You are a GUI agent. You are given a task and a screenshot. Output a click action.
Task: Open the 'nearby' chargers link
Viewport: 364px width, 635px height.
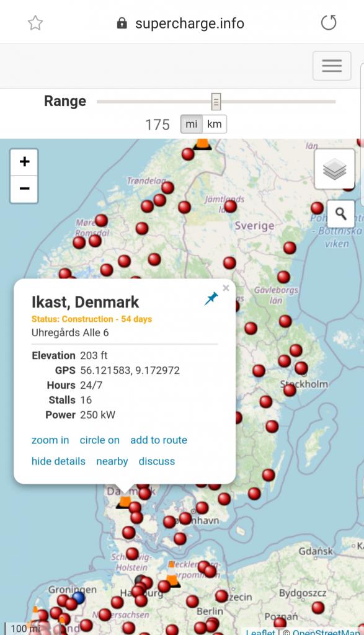112,461
